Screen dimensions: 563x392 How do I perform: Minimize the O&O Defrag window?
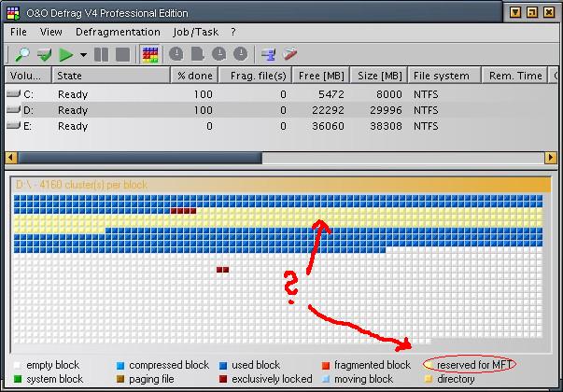click(x=515, y=12)
